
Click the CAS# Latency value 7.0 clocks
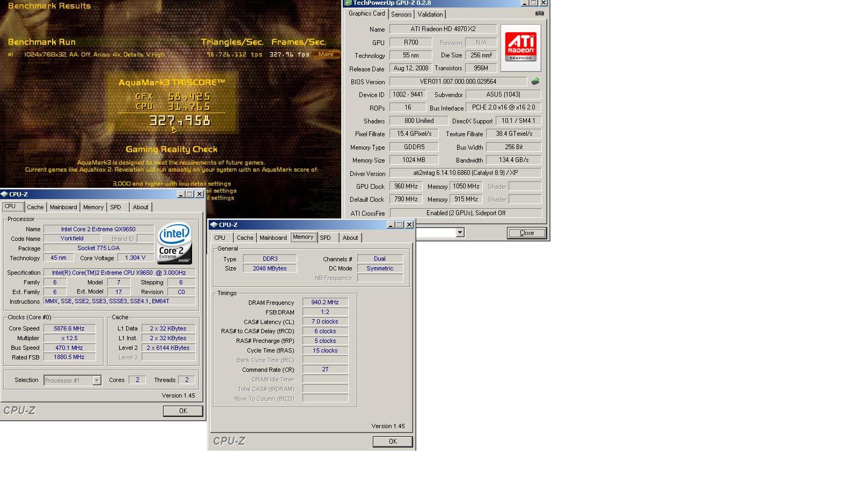[x=325, y=321]
